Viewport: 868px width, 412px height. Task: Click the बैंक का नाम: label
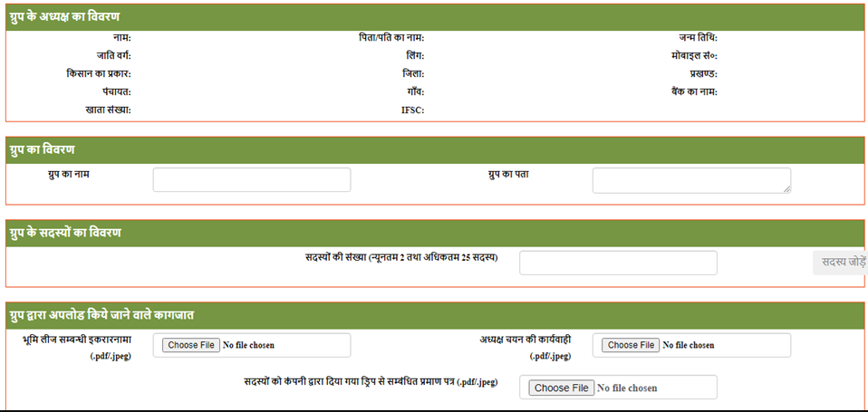click(x=694, y=91)
